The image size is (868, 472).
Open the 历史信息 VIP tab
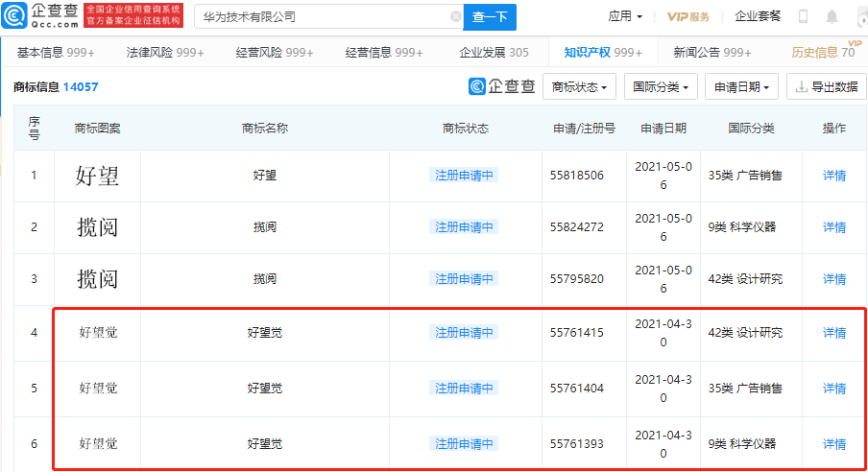click(823, 53)
